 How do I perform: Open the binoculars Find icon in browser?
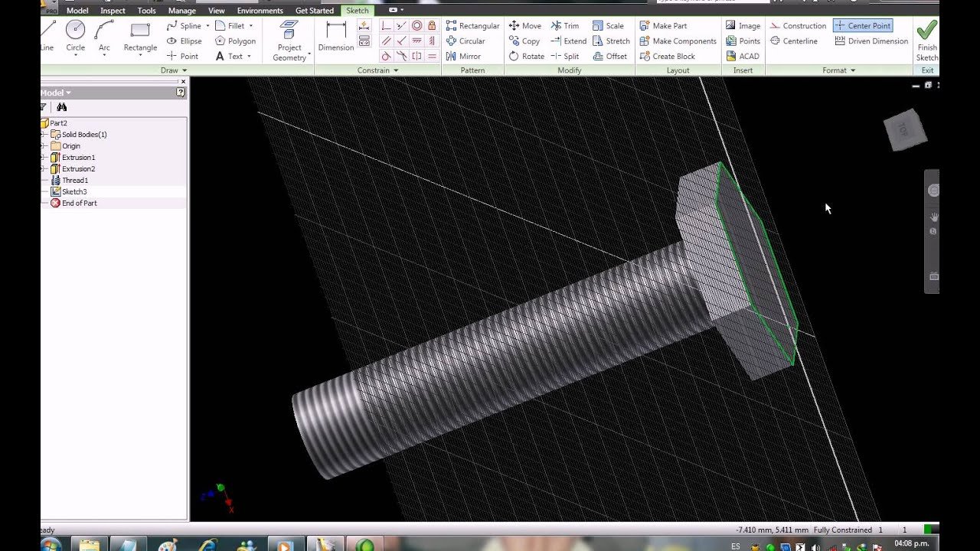pyautogui.click(x=62, y=107)
